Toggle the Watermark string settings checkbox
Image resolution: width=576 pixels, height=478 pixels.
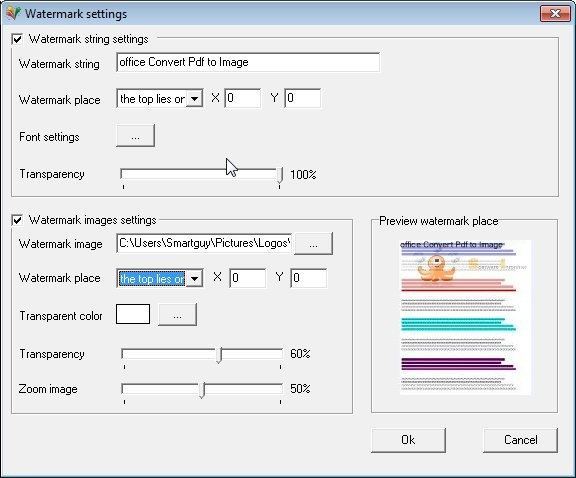coord(17,39)
